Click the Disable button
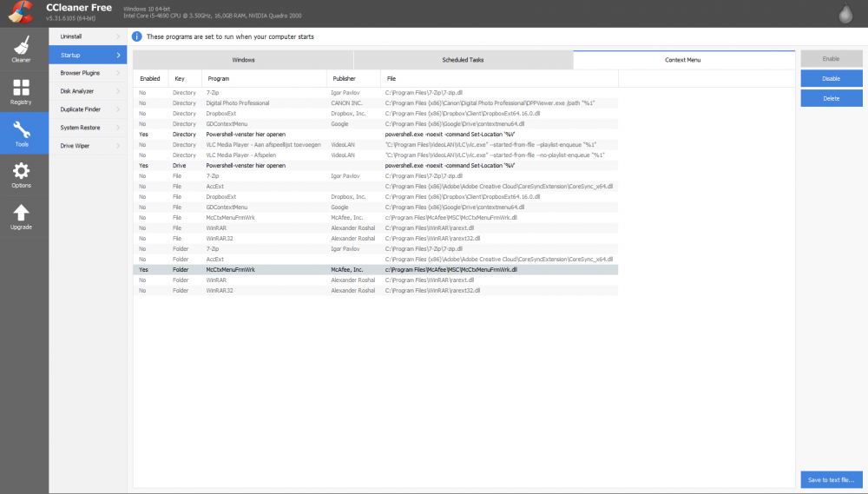 coord(831,79)
